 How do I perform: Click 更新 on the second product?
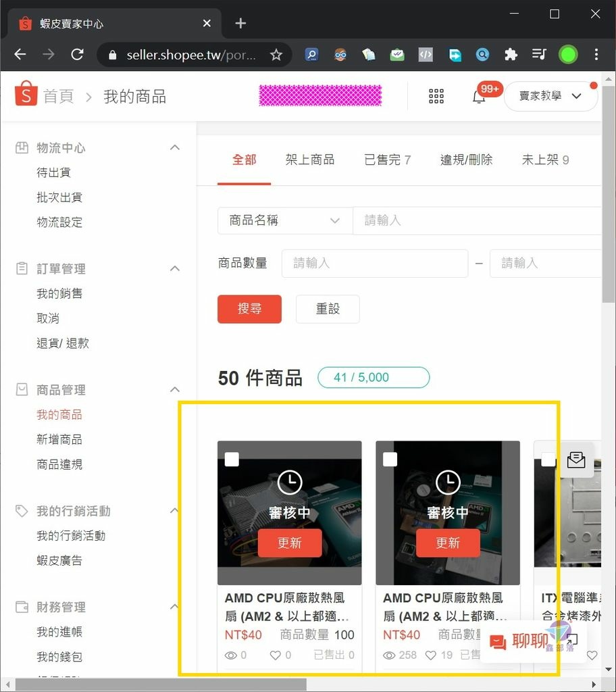448,543
